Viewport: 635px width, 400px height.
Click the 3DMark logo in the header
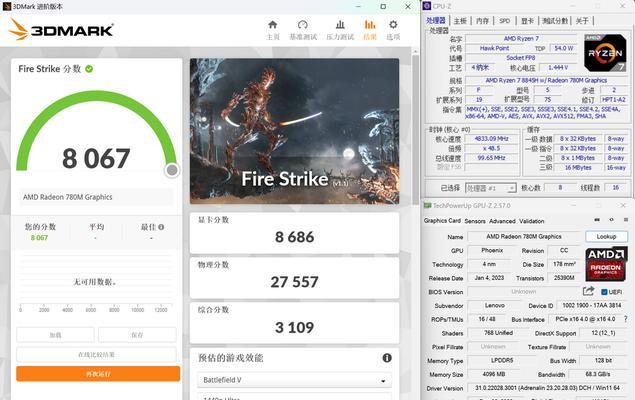tap(61, 30)
